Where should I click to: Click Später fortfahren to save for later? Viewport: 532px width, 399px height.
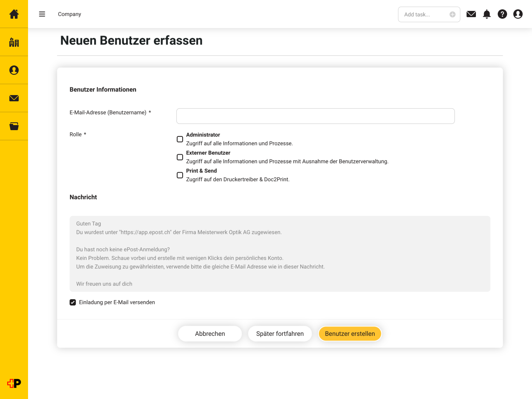click(x=280, y=334)
